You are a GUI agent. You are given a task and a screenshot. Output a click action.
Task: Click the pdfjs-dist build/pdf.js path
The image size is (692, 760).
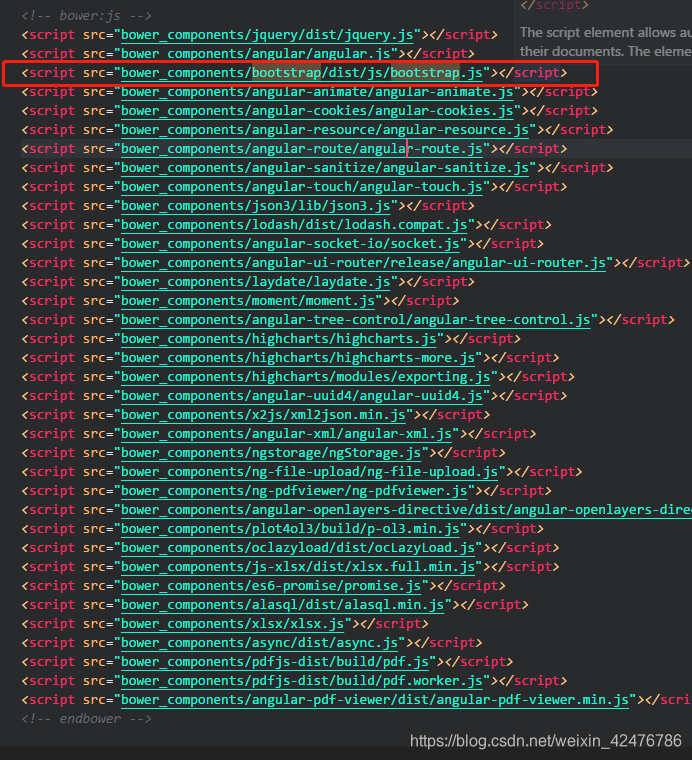pyautogui.click(x=275, y=662)
